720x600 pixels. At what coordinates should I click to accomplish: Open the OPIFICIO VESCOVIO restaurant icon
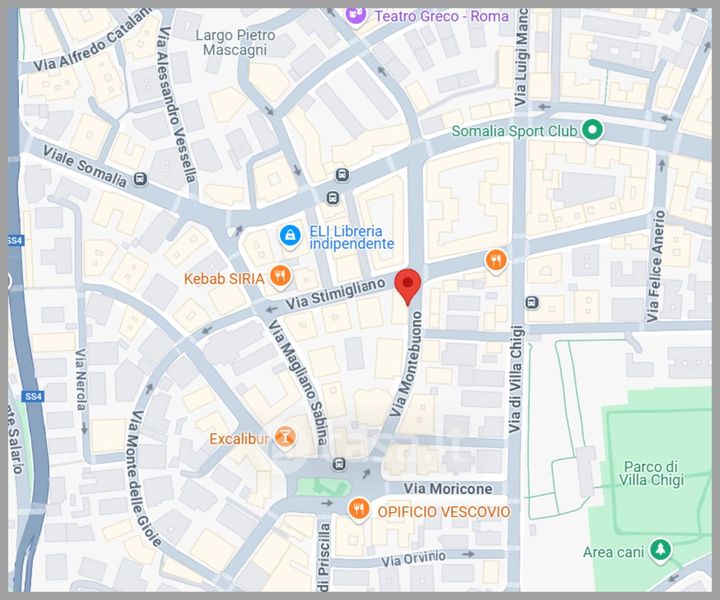(x=359, y=509)
